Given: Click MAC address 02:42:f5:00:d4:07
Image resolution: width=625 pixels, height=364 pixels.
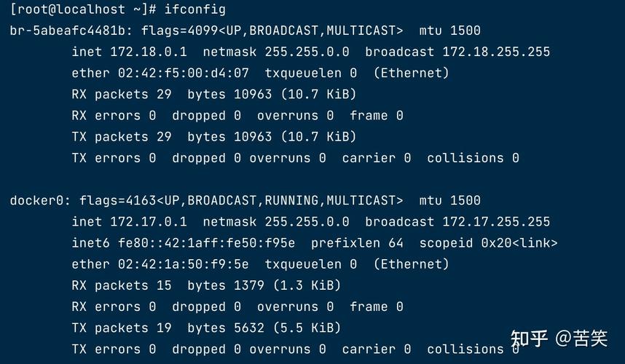Looking at the screenshot, I should click(184, 73).
